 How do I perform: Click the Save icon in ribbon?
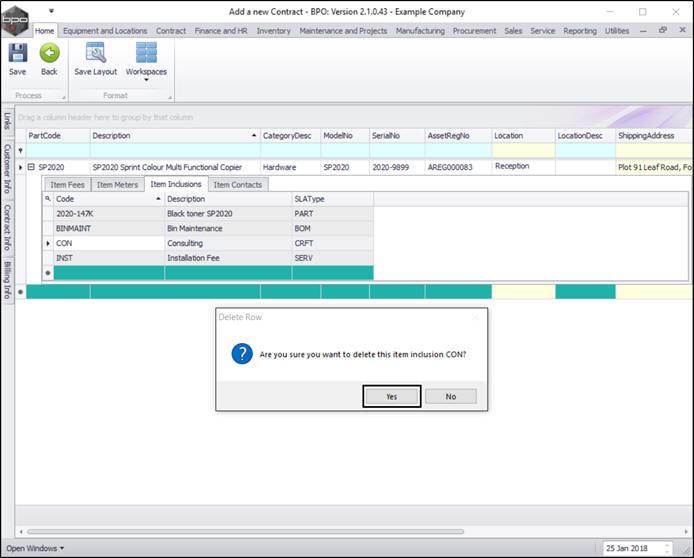tap(18, 53)
